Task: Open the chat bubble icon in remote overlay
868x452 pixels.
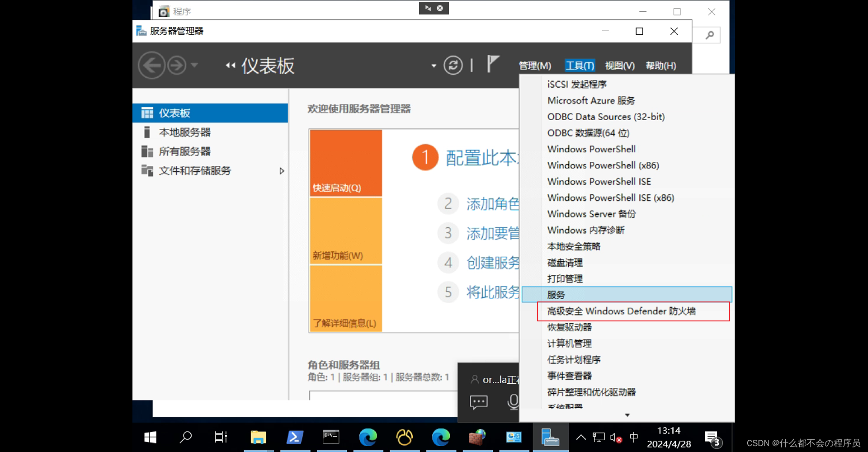Action: 478,402
